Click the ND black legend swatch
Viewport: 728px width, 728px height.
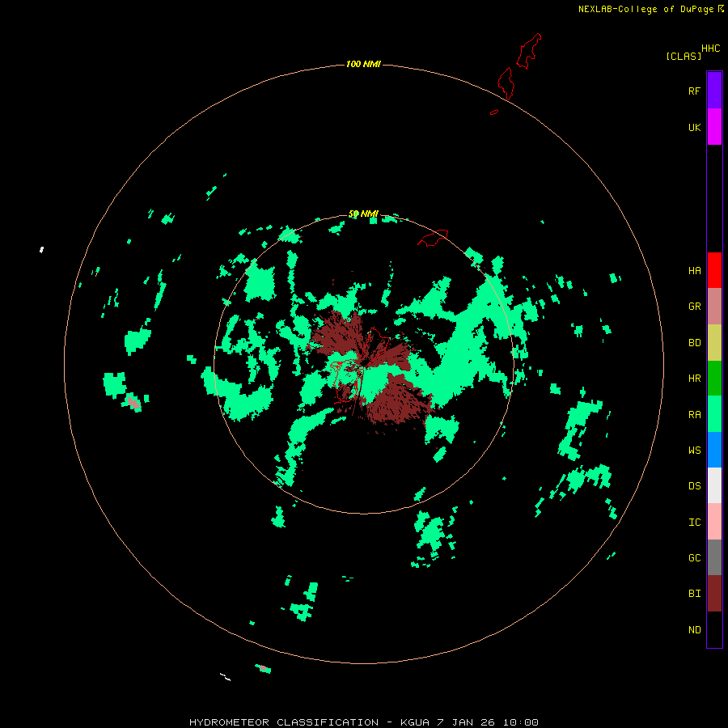(714, 629)
